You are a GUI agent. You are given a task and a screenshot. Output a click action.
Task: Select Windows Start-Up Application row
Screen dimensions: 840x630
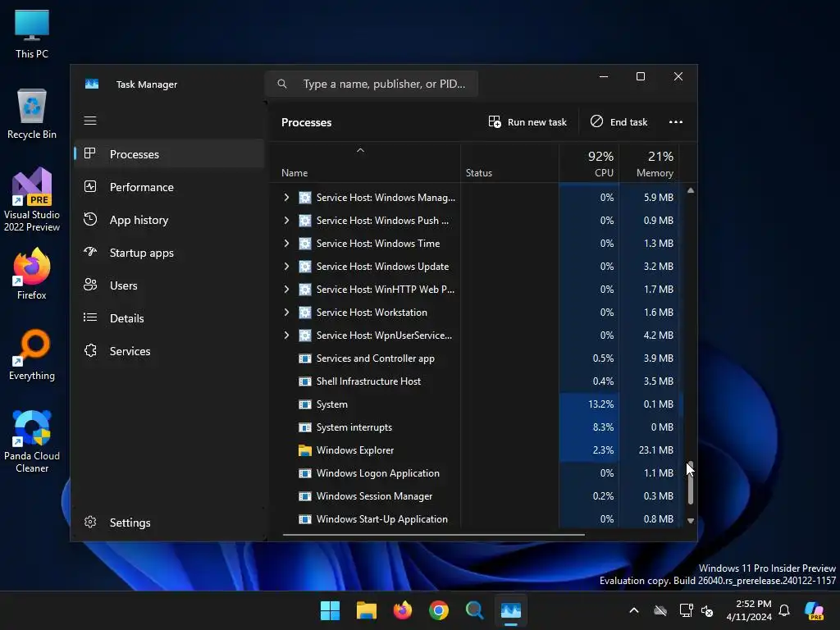(476, 518)
